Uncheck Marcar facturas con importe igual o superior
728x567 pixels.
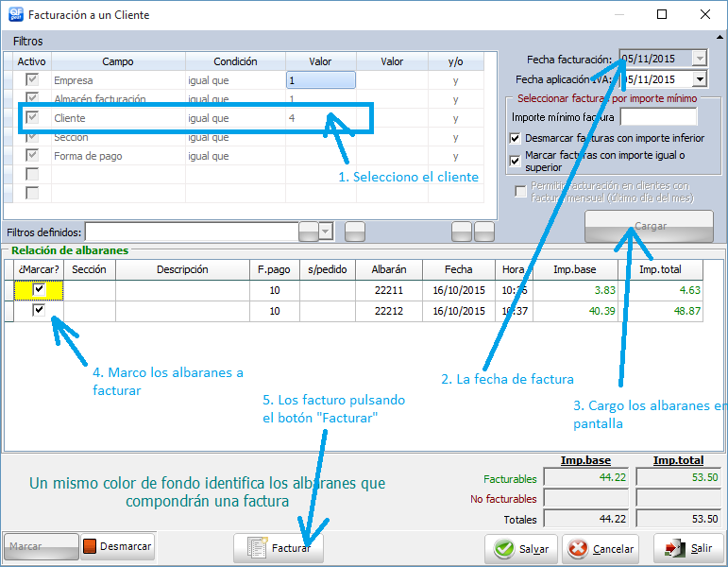coord(515,161)
